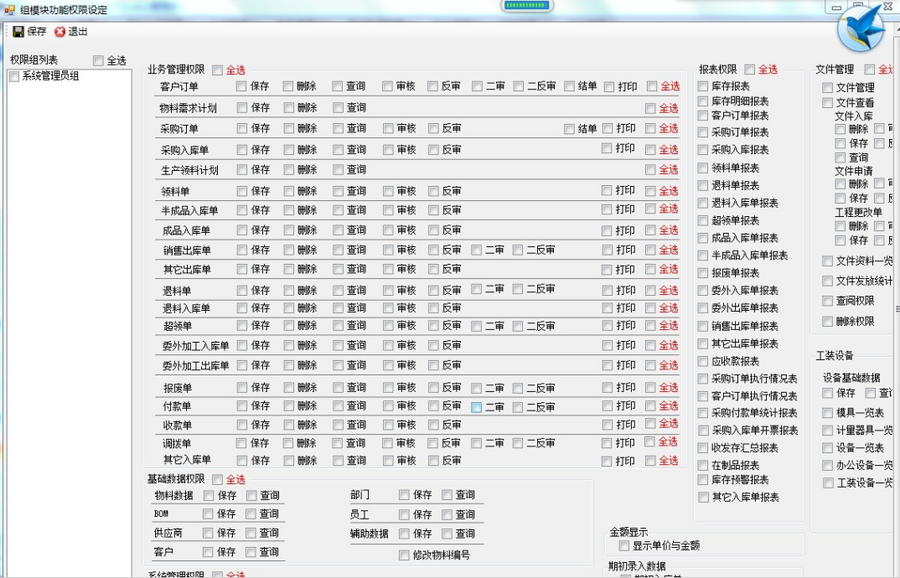Screen dimensions: 900x578
Task: Click the application icon in the title bar
Action: coord(8,8)
